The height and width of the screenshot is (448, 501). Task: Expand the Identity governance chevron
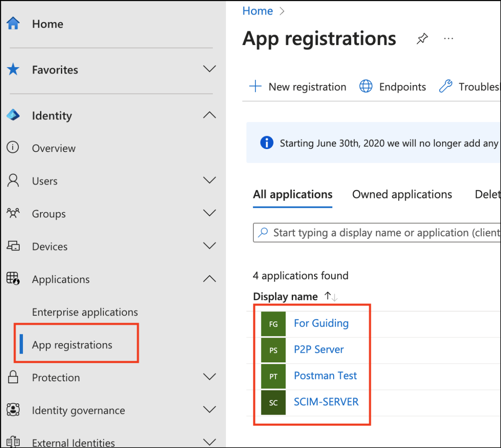tap(209, 410)
